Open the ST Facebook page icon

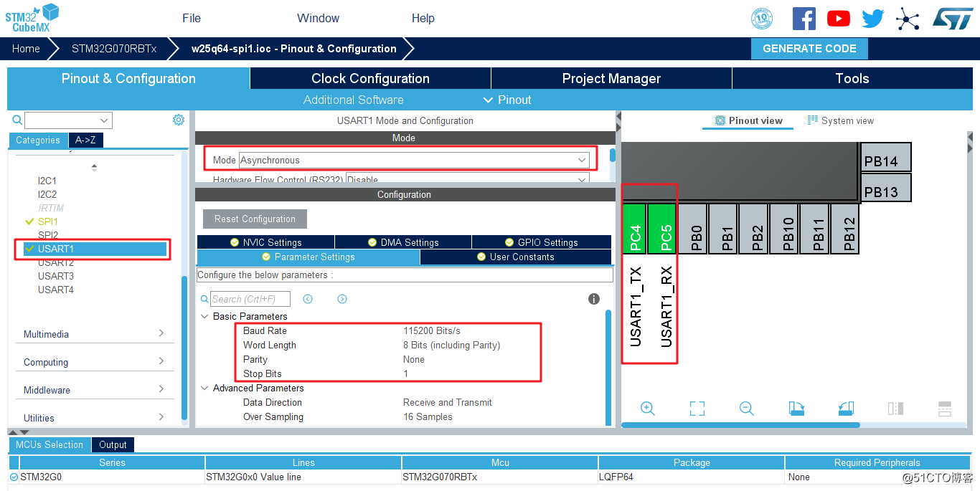click(804, 19)
